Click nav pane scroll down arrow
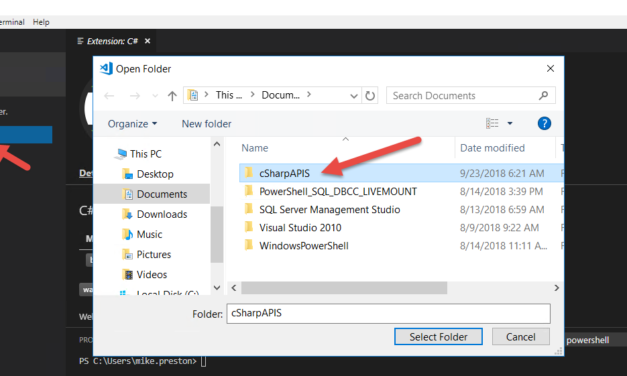Image resolution: width=627 pixels, height=376 pixels. click(x=217, y=288)
